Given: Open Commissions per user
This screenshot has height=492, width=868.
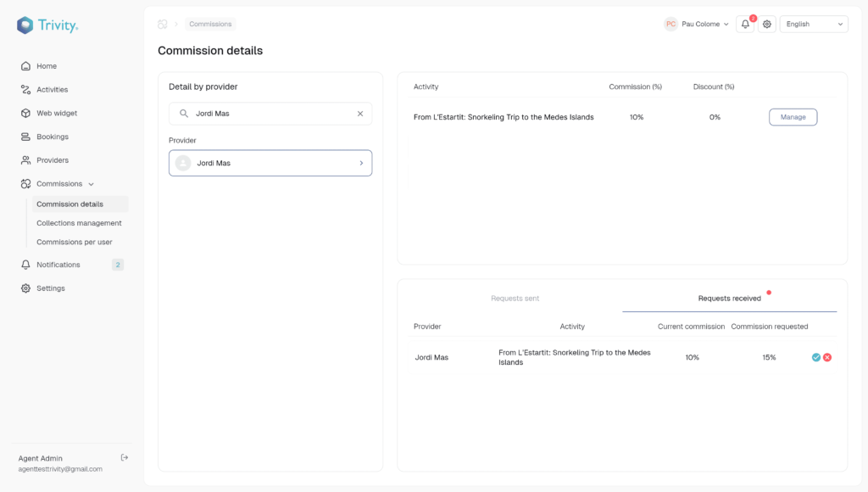Looking at the screenshot, I should (x=75, y=242).
